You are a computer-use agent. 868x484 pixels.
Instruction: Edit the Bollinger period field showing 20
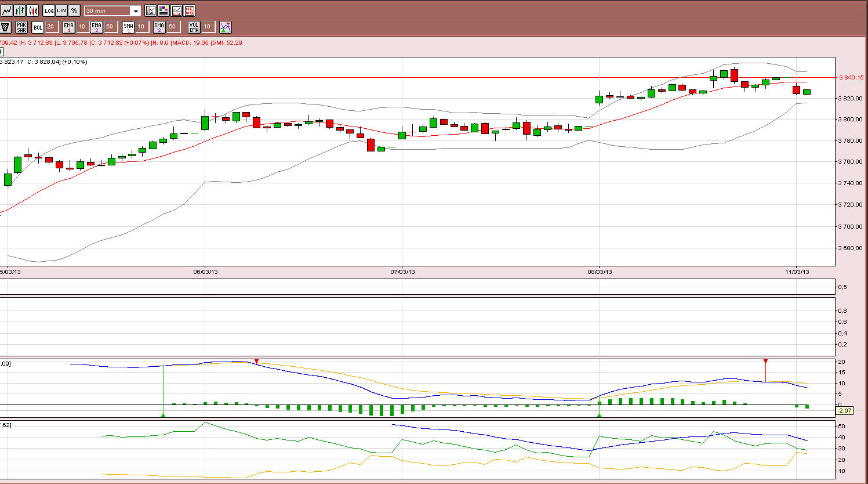point(51,27)
